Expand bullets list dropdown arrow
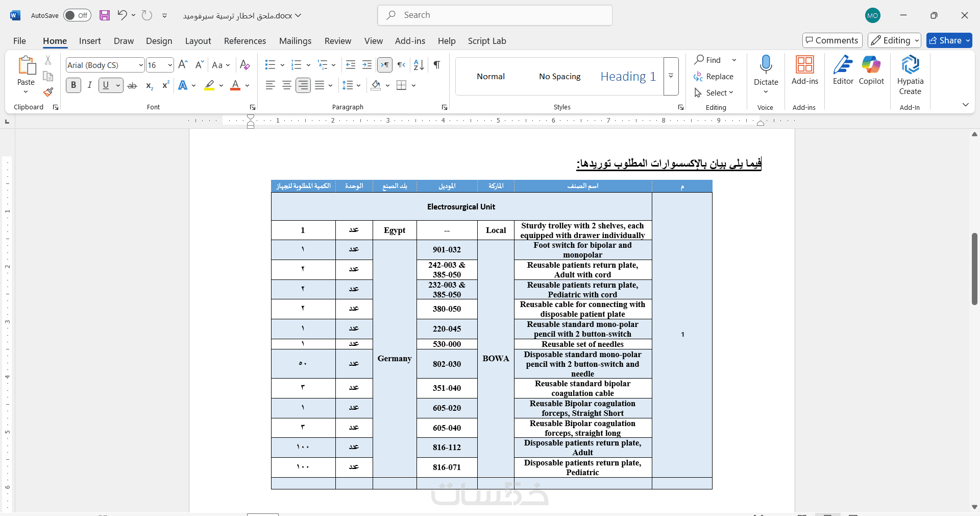Viewport: 980px width, 516px height. tap(282, 65)
